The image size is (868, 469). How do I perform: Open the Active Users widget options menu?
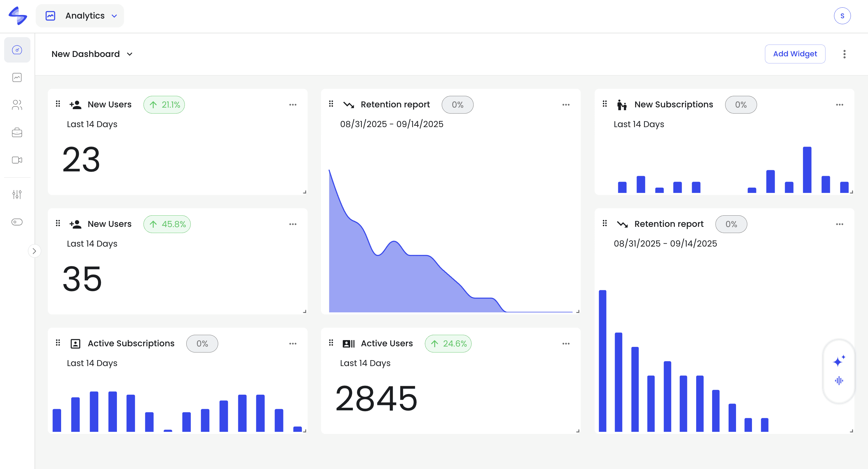coord(566,343)
